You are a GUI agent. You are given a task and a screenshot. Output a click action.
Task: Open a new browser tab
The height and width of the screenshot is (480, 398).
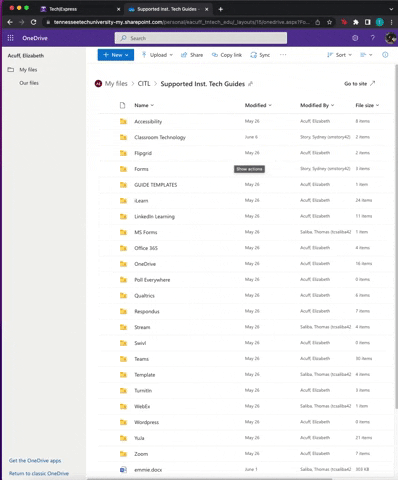click(220, 9)
